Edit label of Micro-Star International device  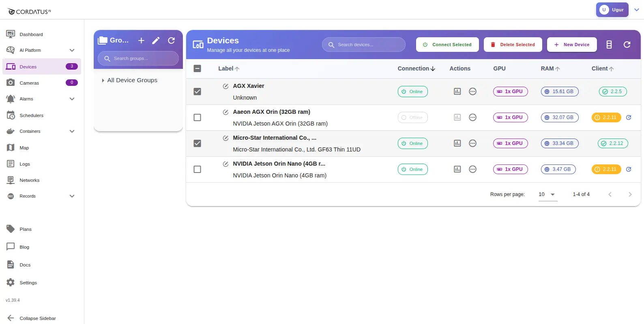point(225,138)
